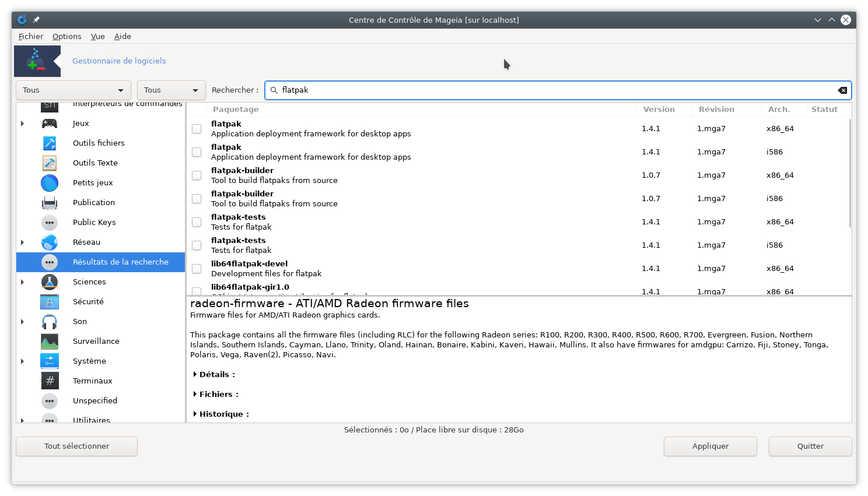Screen dimensions: 868x496
Task: Click the Sécurité padlock icon
Action: pyautogui.click(x=50, y=302)
